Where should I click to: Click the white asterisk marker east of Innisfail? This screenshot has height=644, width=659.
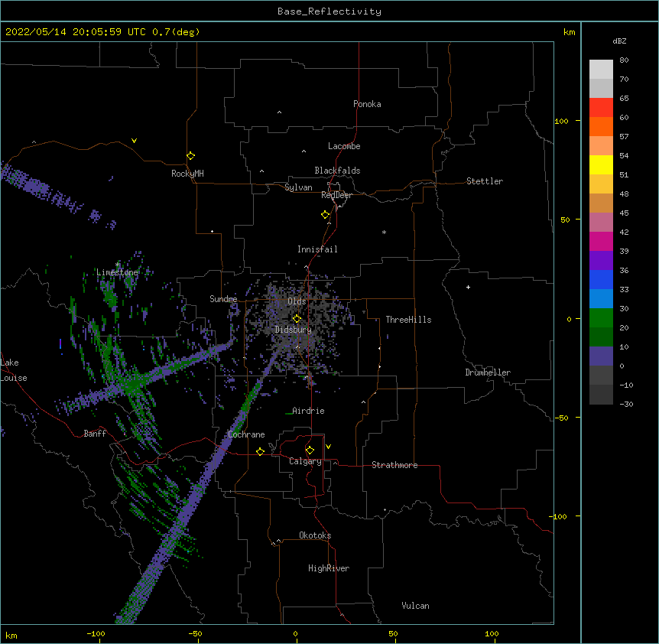tap(384, 232)
